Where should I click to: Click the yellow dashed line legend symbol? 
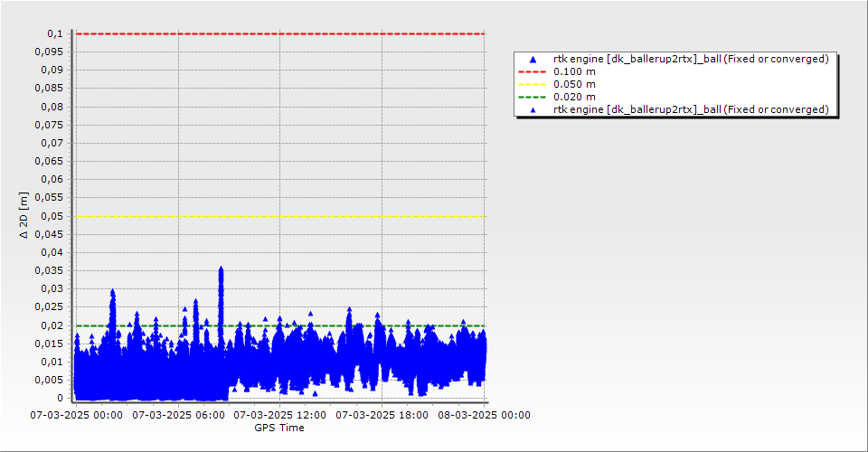533,84
